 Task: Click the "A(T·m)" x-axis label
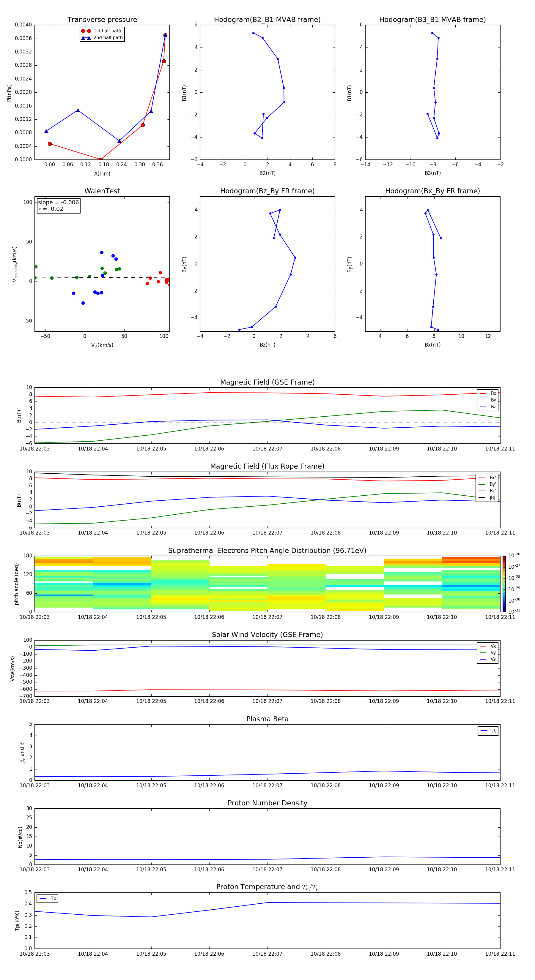pos(102,174)
